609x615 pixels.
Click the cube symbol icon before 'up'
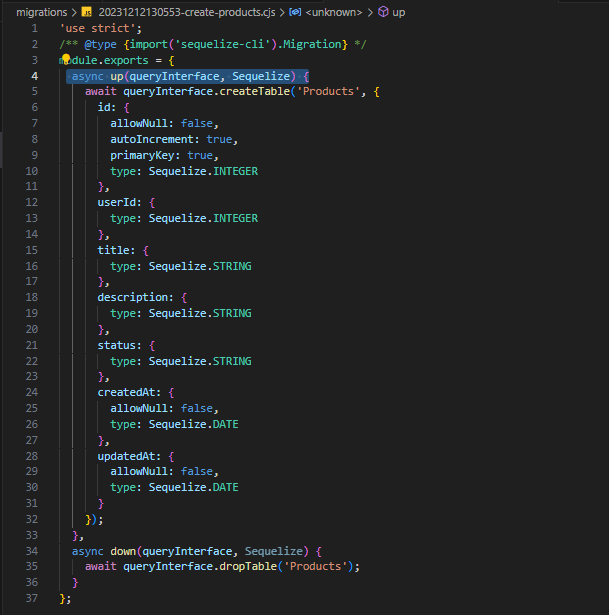[x=383, y=12]
